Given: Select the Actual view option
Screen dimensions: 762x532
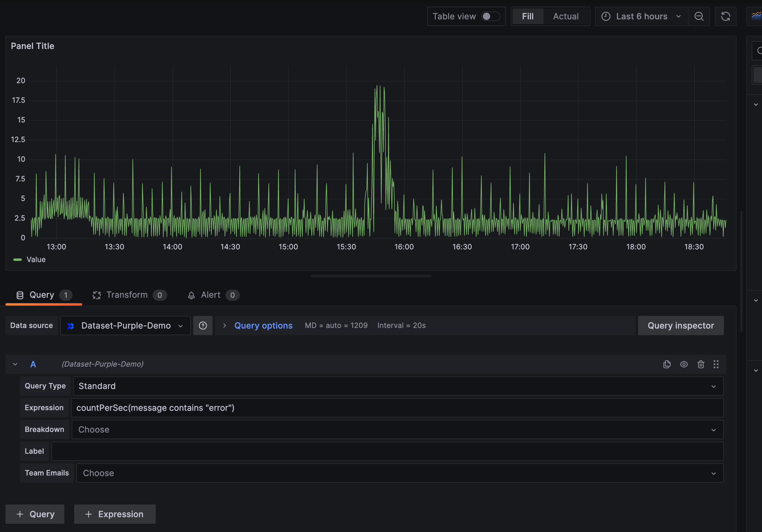Looking at the screenshot, I should pyautogui.click(x=565, y=16).
